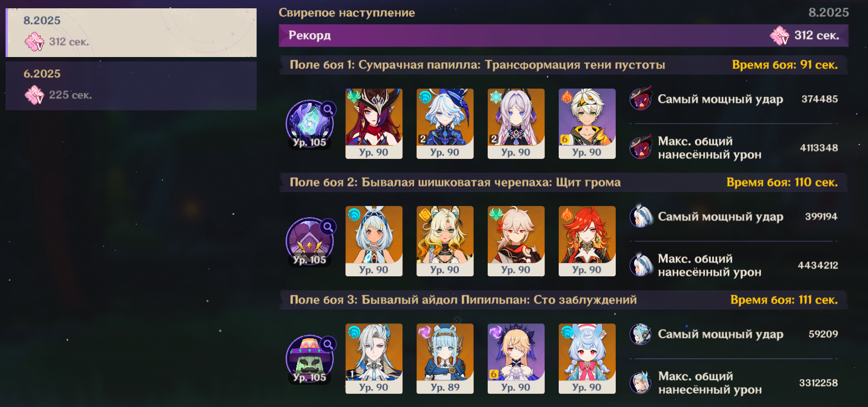Inspect the Battlefield 2 turtle boss icon
The height and width of the screenshot is (407, 868).
coord(309,241)
